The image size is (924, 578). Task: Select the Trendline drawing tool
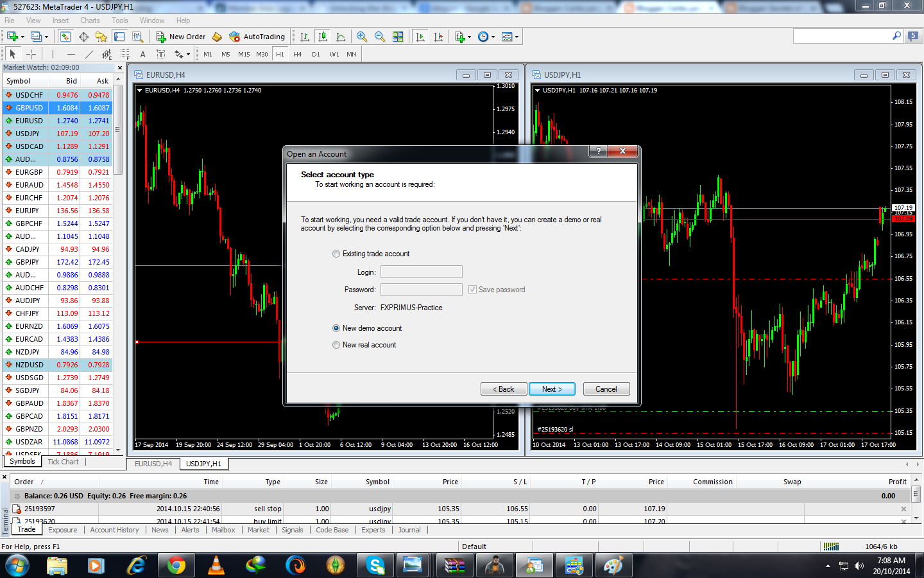(x=89, y=54)
